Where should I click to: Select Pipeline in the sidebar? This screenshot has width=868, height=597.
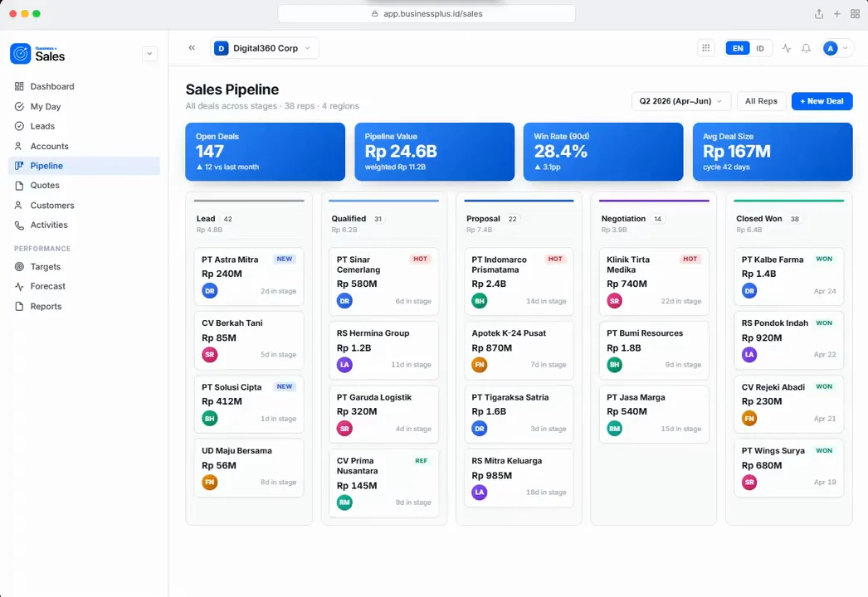point(84,166)
